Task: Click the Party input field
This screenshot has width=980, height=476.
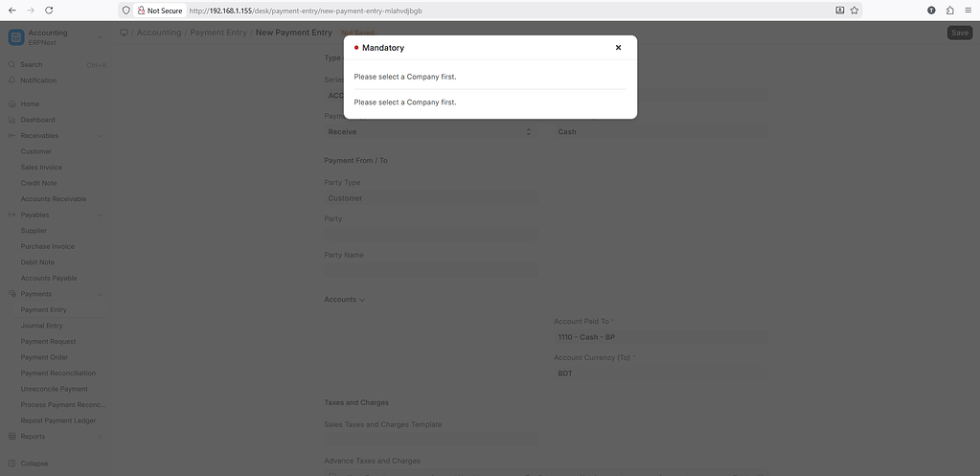Action: coord(431,235)
